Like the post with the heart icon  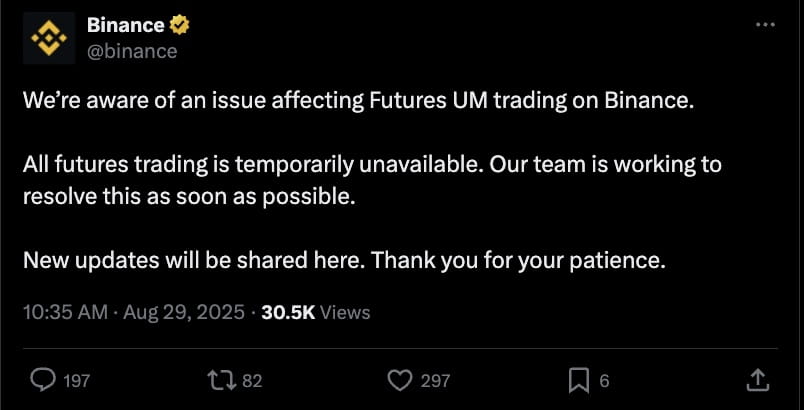point(399,381)
